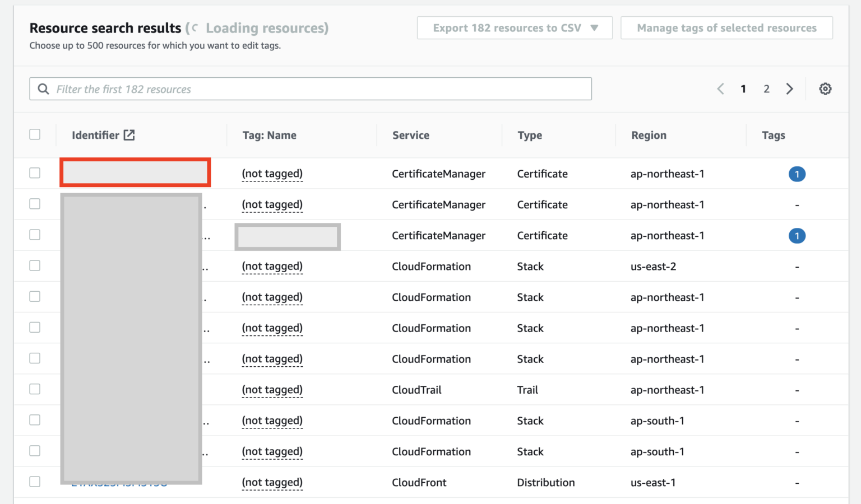Click inside the resource filter input field
861x504 pixels.
[310, 88]
